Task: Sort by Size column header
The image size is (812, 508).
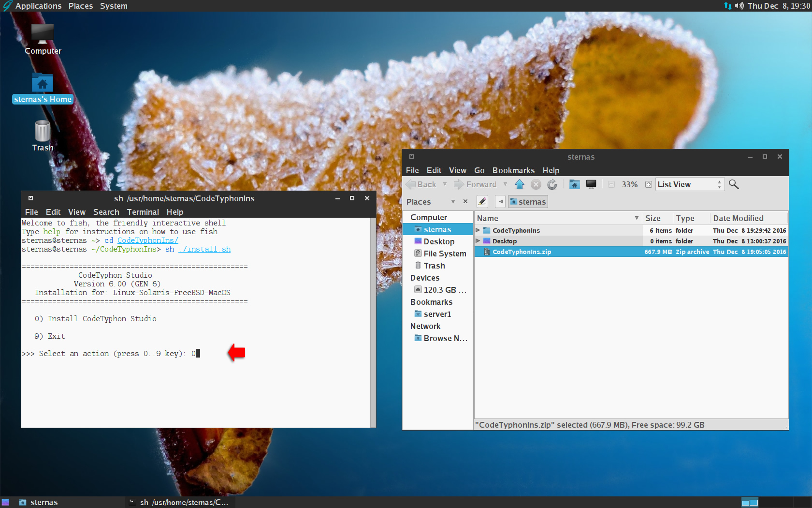Action: coord(657,218)
